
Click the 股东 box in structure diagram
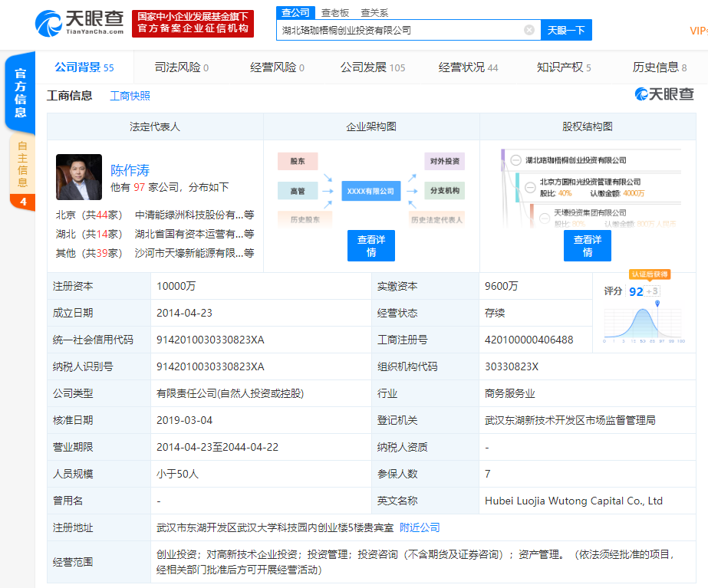pos(298,161)
